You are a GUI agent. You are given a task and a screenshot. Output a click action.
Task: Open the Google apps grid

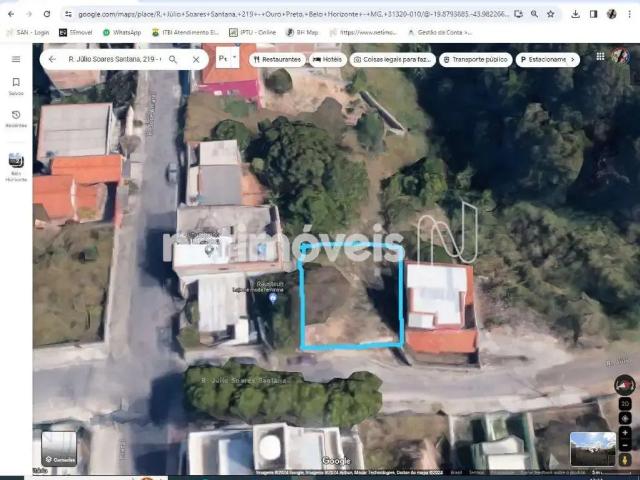(600, 56)
